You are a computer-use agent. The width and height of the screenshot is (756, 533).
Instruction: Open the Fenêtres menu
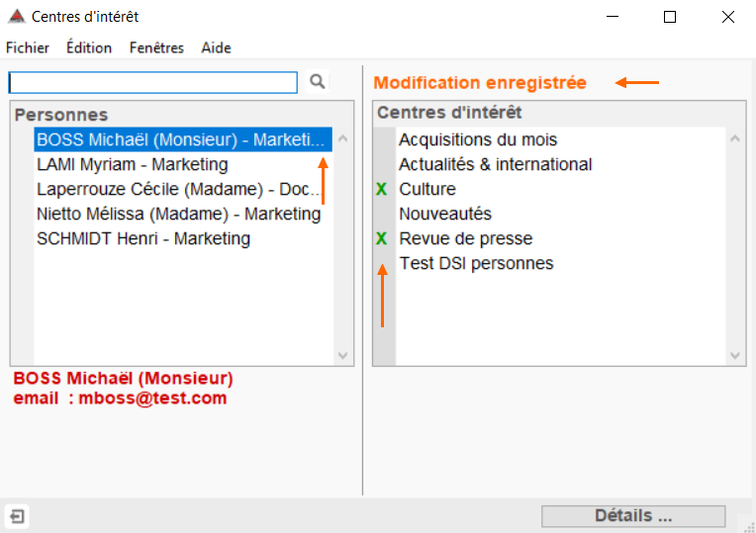156,47
